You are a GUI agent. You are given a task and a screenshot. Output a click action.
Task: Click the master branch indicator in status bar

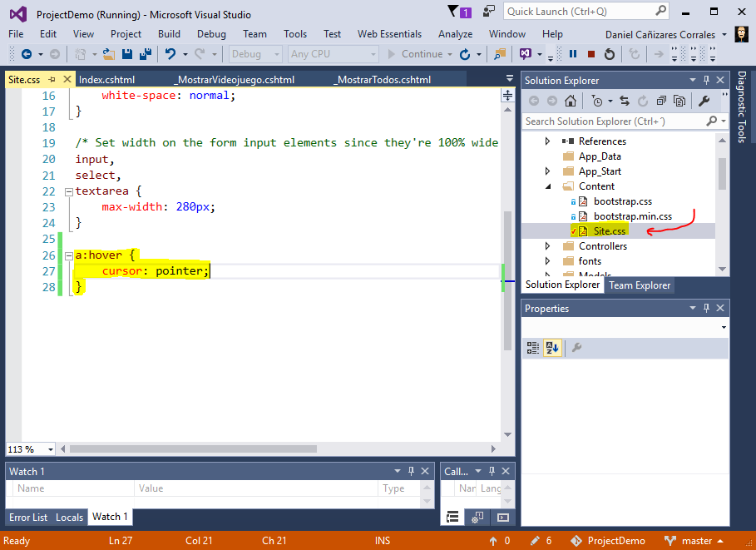(x=694, y=541)
